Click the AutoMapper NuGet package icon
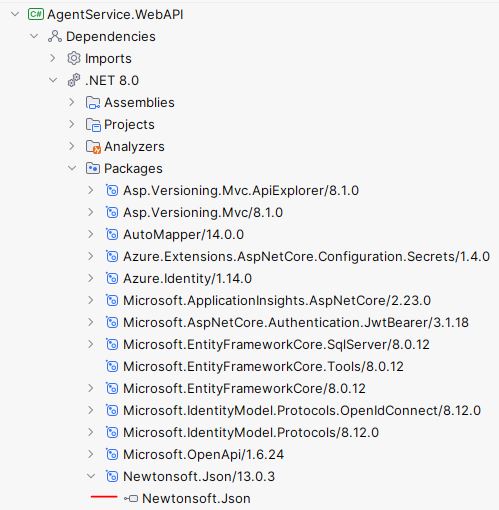The image size is (499, 510). click(x=112, y=234)
